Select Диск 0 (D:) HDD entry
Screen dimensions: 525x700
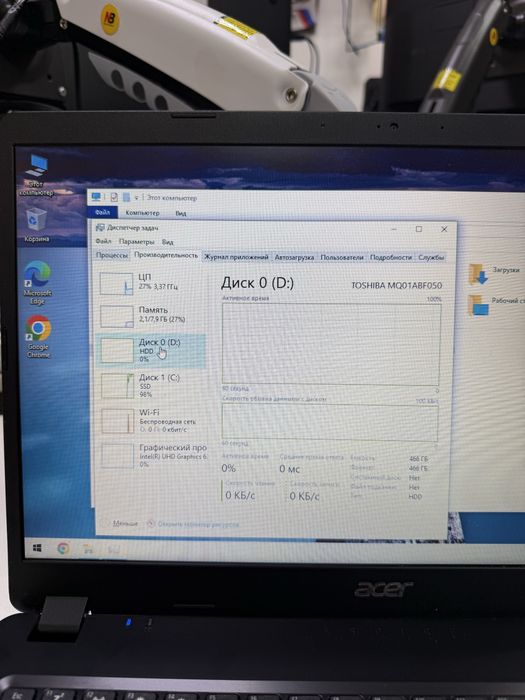tap(151, 350)
